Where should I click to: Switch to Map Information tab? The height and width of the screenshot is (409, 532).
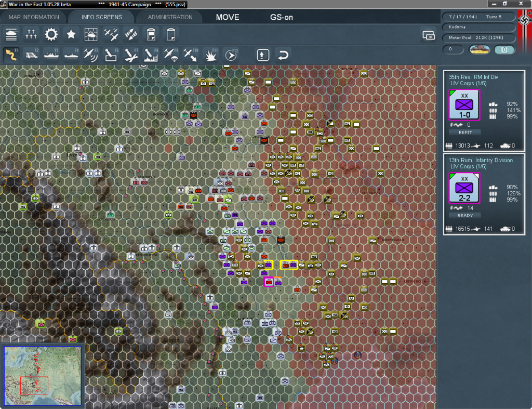(34, 17)
